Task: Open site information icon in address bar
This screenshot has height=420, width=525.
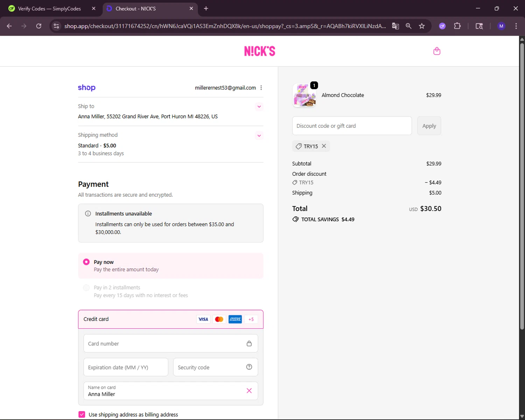Action: tap(56, 26)
